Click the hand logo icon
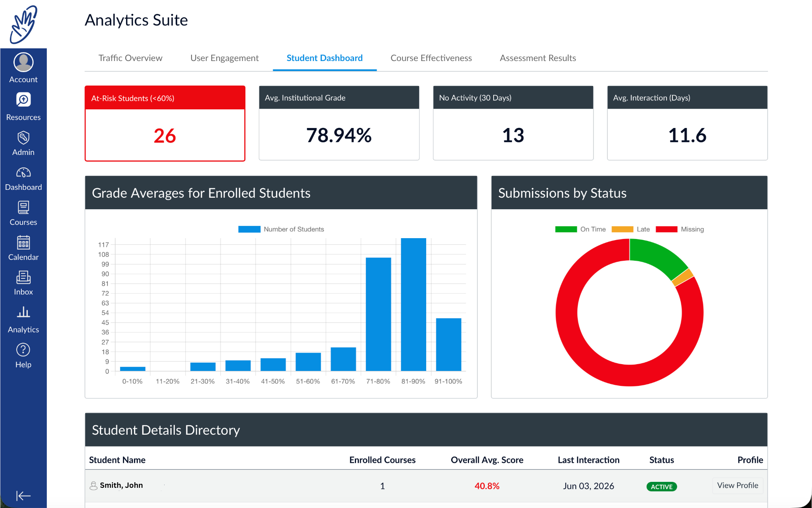 [23, 24]
